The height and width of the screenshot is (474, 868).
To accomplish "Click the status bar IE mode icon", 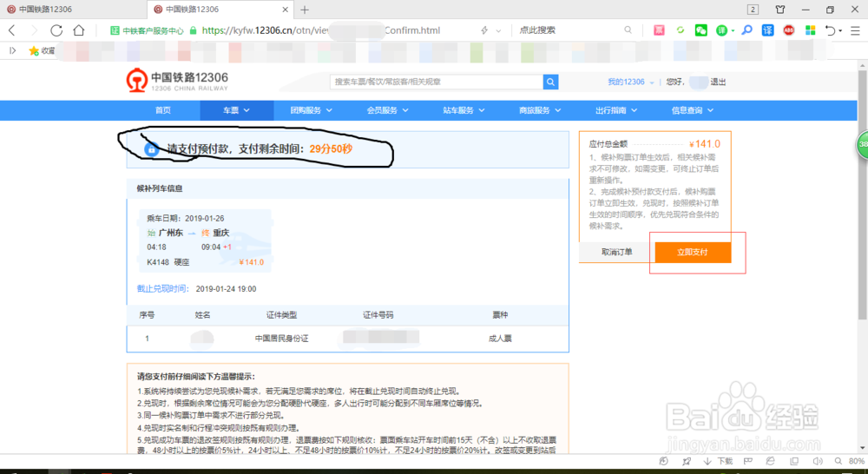I will click(x=770, y=461).
